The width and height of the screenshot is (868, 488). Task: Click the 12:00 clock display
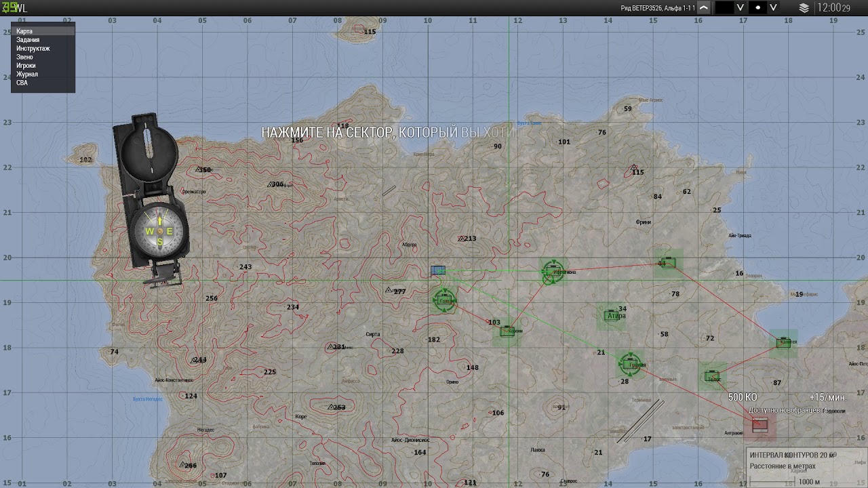point(834,8)
